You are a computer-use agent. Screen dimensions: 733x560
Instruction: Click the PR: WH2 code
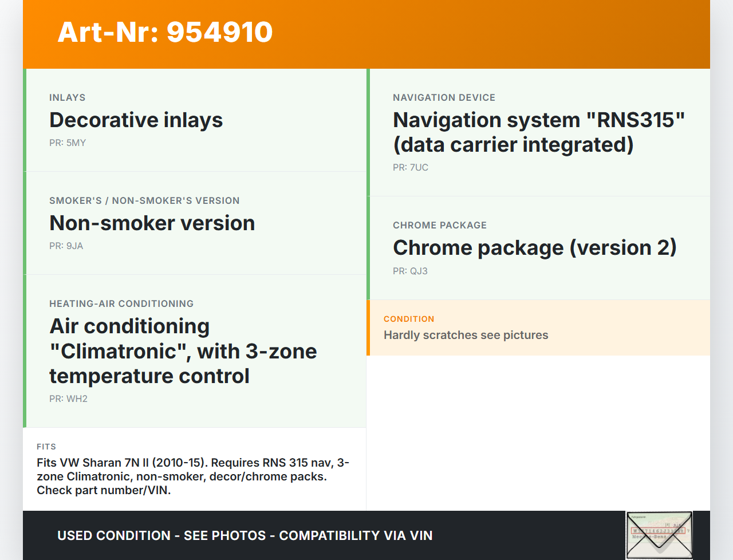pyautogui.click(x=68, y=399)
